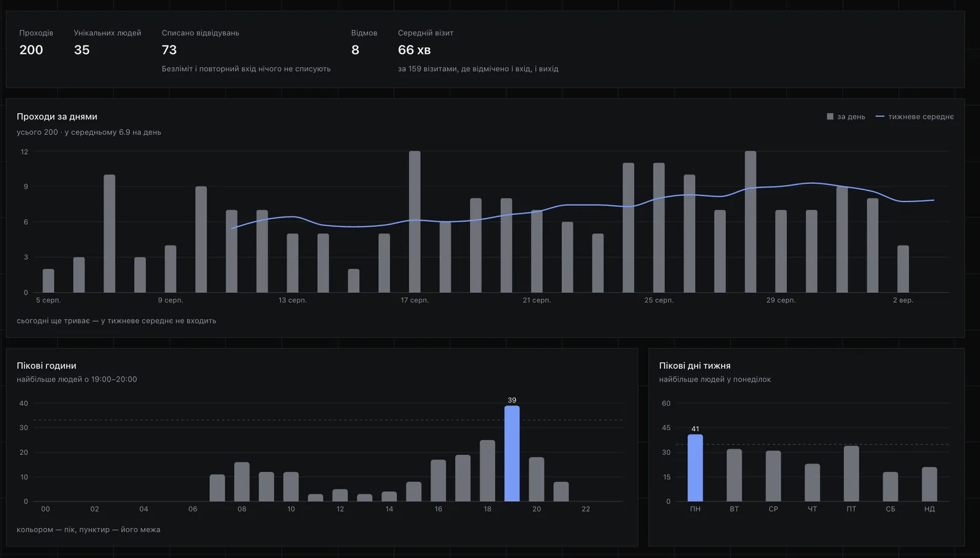This screenshot has width=980, height=558.
Task: Click the ЧТ weekday bar
Action: [x=812, y=483]
